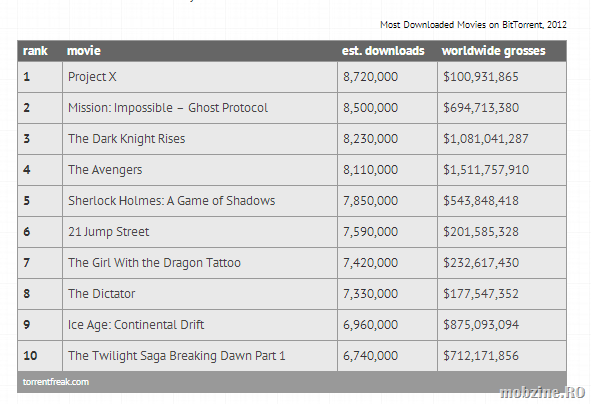
Task: Select The Girl With the Dragon Tattoo
Action: [x=154, y=263]
